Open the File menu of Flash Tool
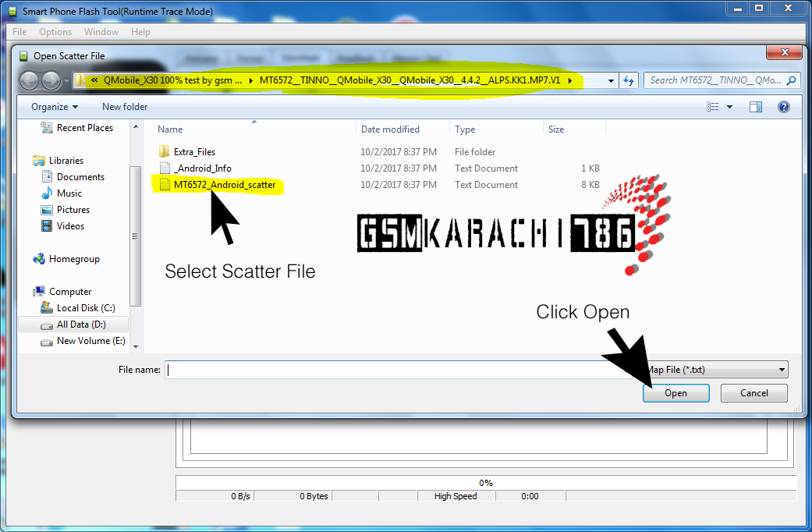The width and height of the screenshot is (812, 532). coord(20,32)
